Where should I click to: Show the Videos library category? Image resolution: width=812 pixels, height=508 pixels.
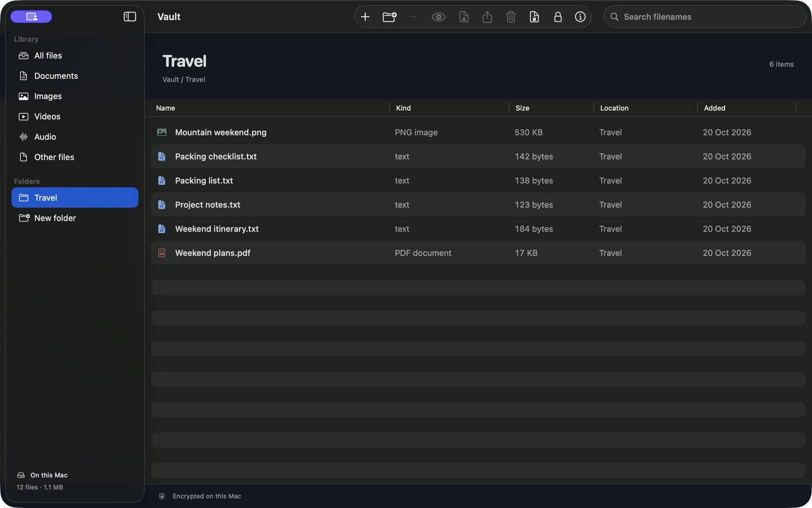coord(75,116)
